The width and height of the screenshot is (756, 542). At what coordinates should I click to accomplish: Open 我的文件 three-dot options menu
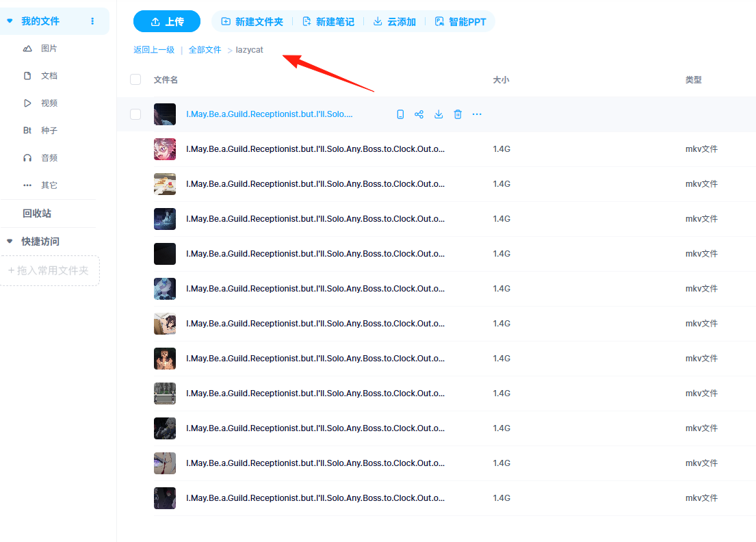point(92,21)
